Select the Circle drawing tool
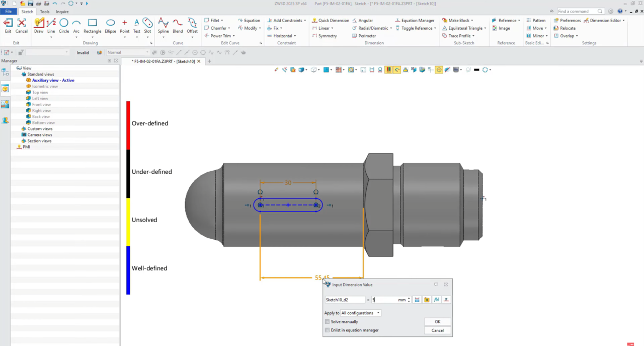 click(x=63, y=23)
